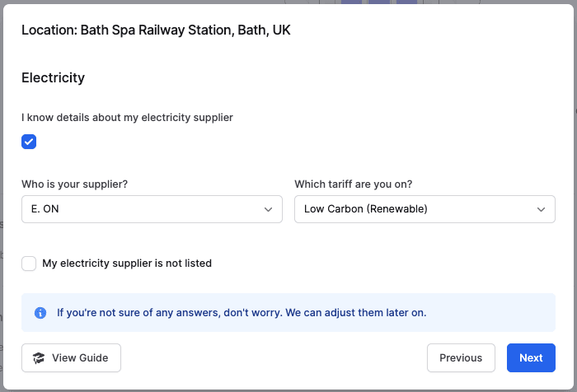Click the "Which tariff are you on?" label
577x392 pixels.
364,184
